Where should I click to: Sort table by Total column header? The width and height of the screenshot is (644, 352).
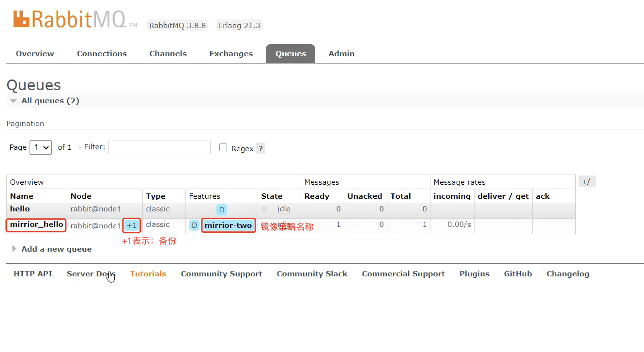401,196
